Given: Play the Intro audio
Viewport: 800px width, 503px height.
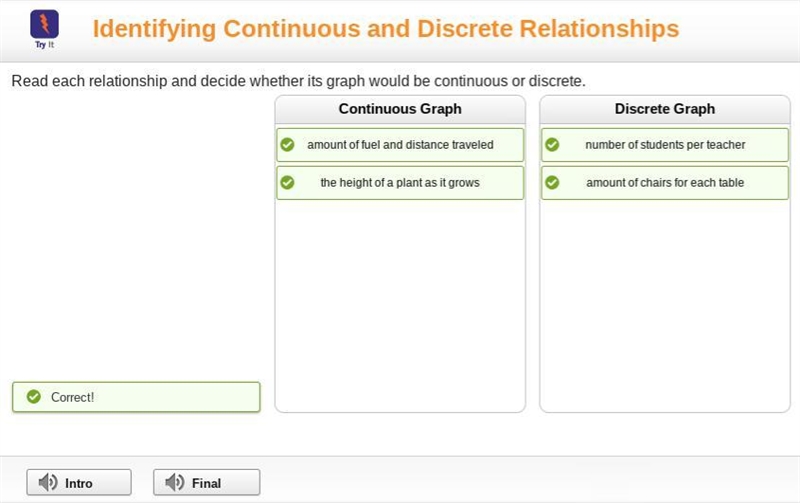Looking at the screenshot, I should pyautogui.click(x=79, y=482).
